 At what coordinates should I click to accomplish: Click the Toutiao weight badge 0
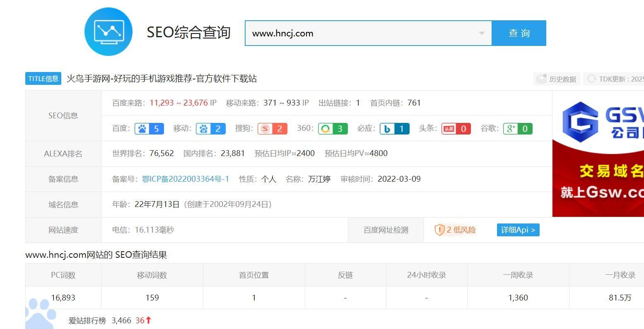pyautogui.click(x=456, y=129)
